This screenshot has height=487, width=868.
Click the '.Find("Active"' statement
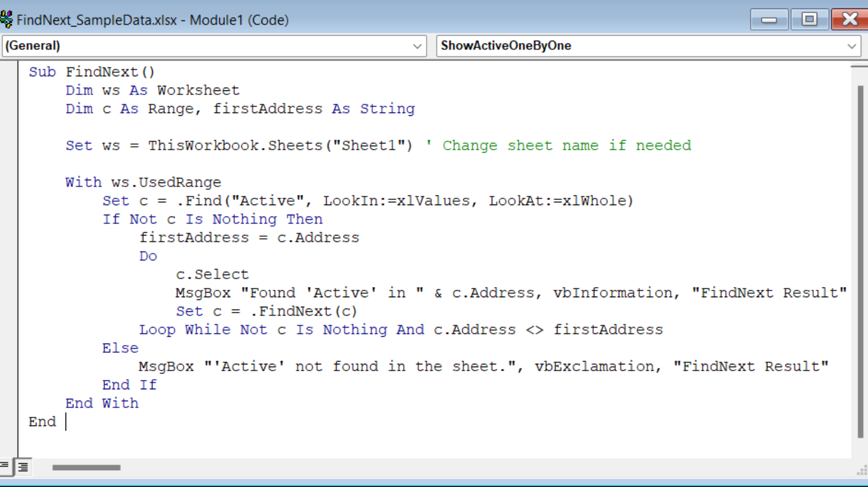[x=368, y=201]
